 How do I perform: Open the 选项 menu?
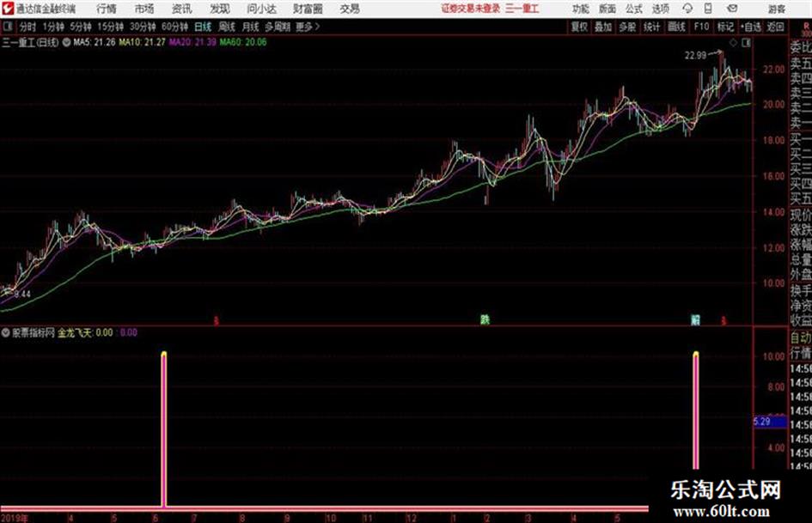coord(661,9)
